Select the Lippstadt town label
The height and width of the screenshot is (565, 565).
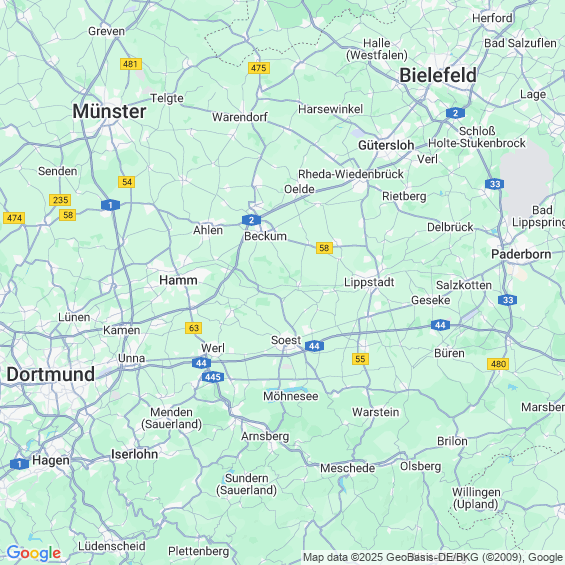tap(369, 282)
